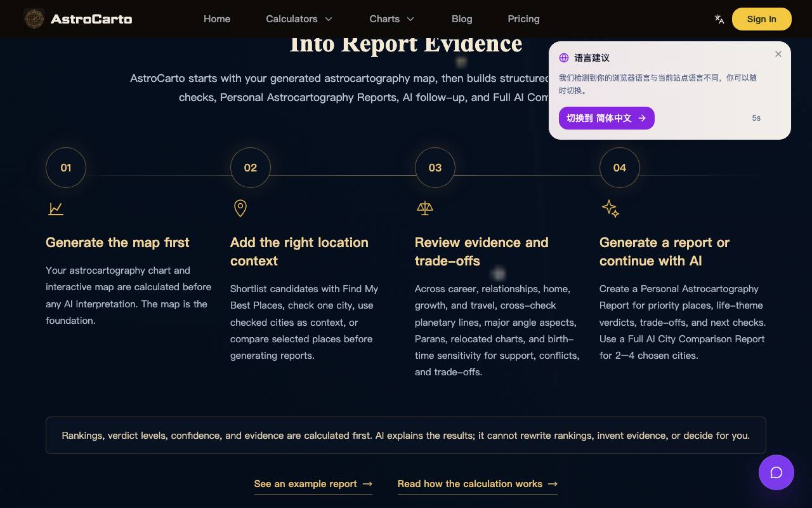The height and width of the screenshot is (508, 812).
Task: Click the Sign In button
Action: pos(762,19)
